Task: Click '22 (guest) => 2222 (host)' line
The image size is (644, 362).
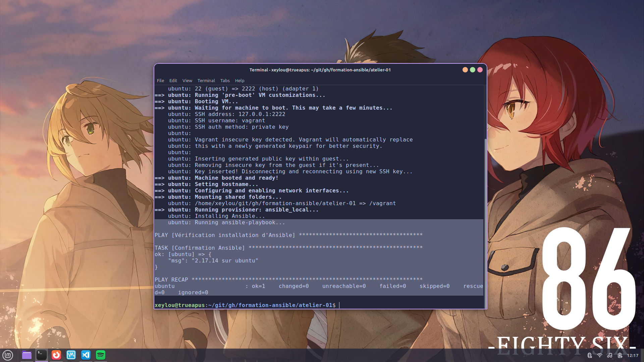Action: click(243, 88)
